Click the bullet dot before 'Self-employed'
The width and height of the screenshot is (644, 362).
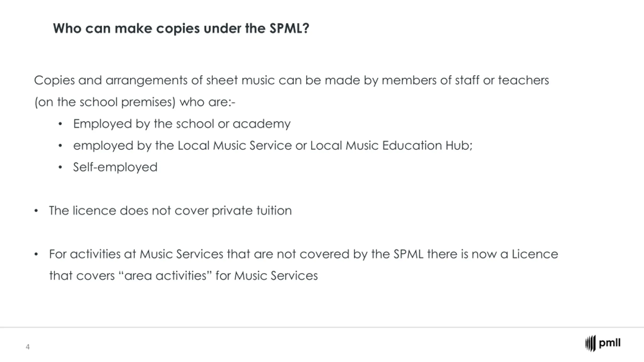tap(60, 168)
